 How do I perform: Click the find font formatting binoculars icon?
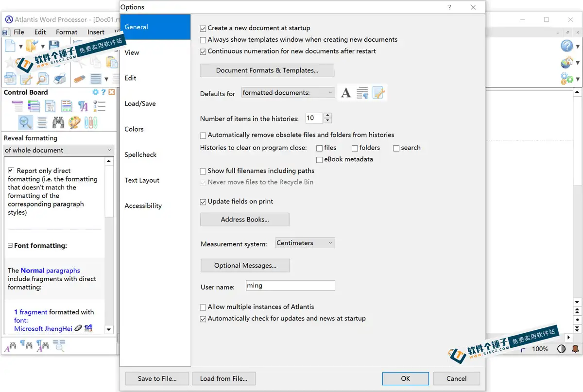[x=10, y=346]
